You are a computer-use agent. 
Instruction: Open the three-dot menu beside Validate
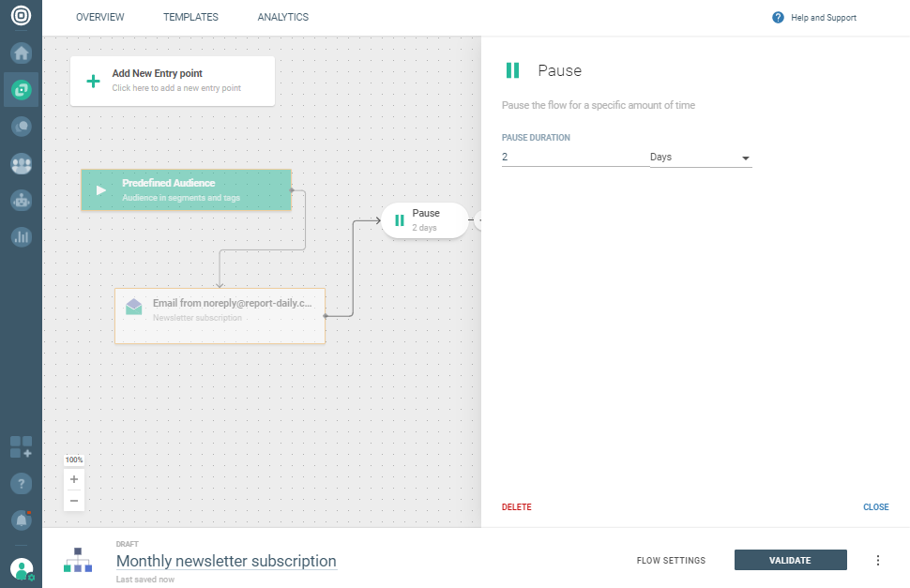(x=878, y=560)
